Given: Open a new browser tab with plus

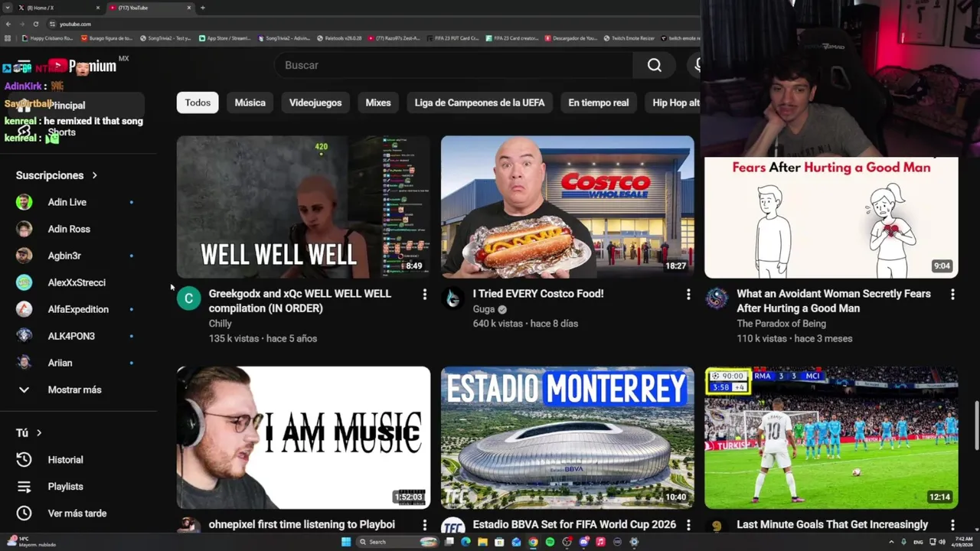Looking at the screenshot, I should pyautogui.click(x=202, y=8).
